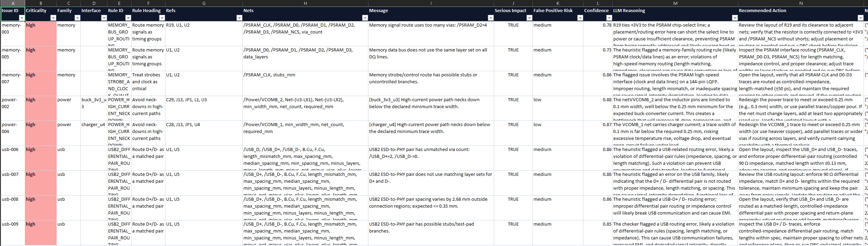Open the Nets filter dropdown
868x246 pixels.
365,18
